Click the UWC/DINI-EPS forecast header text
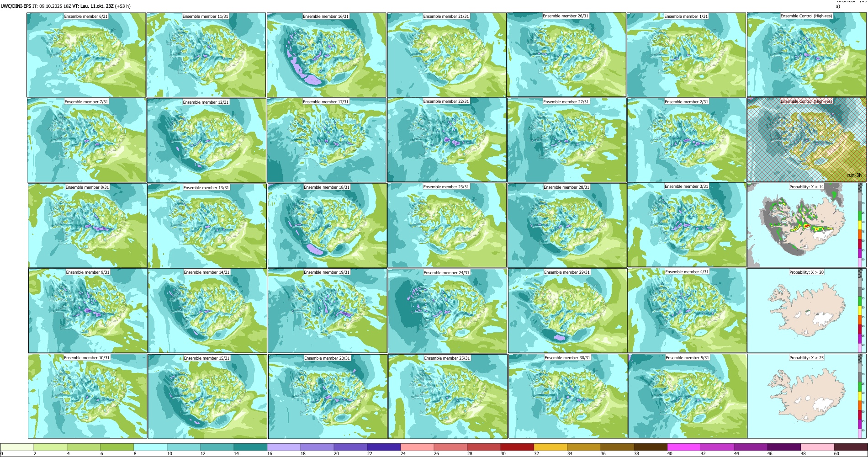The width and height of the screenshot is (868, 457). point(65,6)
